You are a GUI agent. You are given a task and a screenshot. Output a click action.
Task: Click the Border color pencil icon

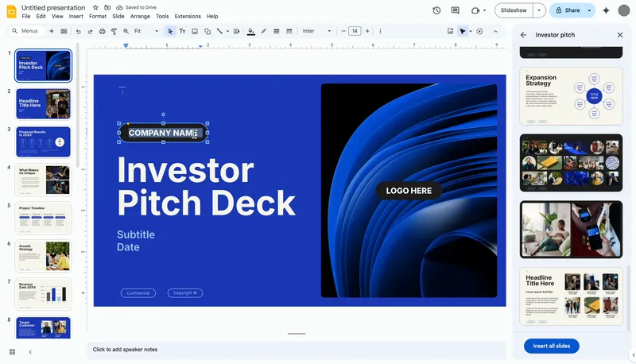point(264,31)
